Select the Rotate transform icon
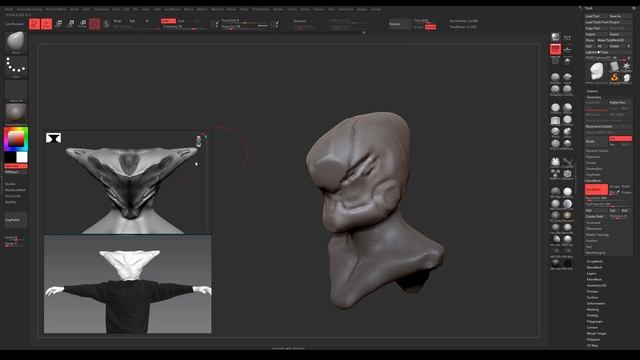640x360 pixels. (82, 24)
